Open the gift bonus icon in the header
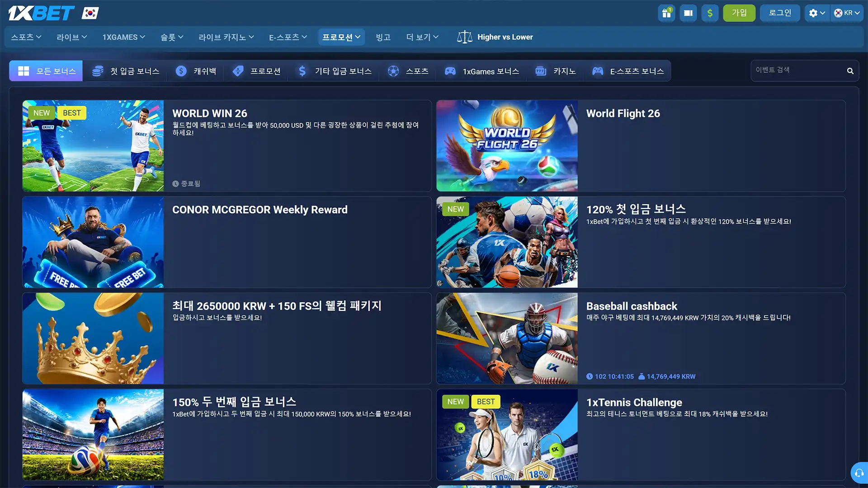 (x=666, y=13)
